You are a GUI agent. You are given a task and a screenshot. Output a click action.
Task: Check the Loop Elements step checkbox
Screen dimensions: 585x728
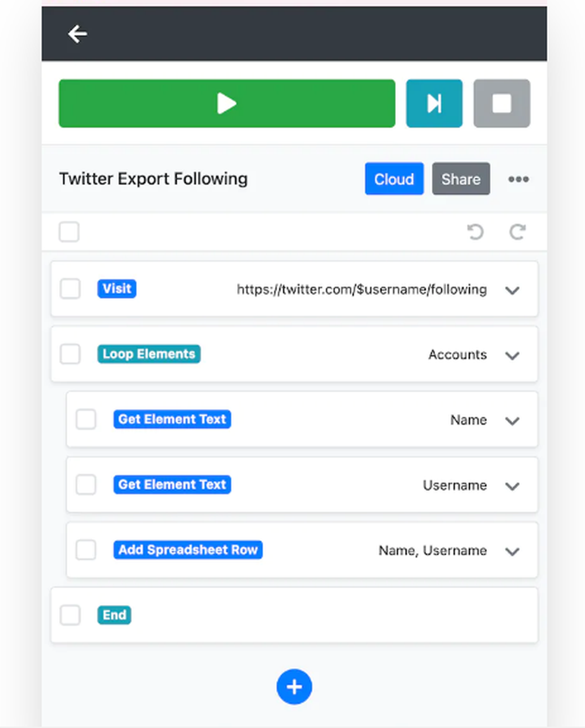click(70, 353)
